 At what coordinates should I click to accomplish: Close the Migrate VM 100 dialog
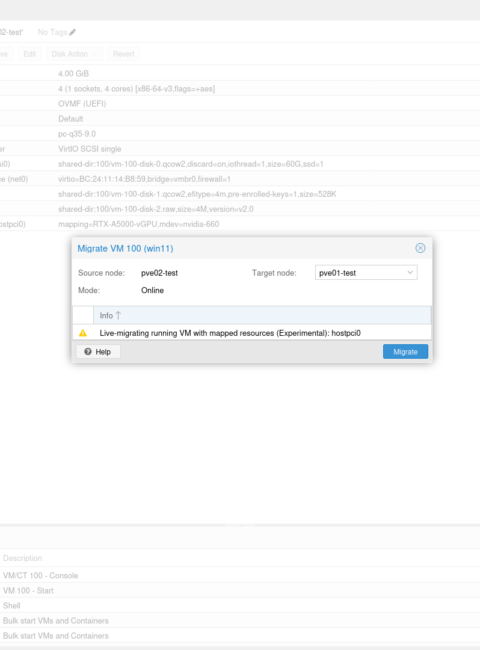420,248
